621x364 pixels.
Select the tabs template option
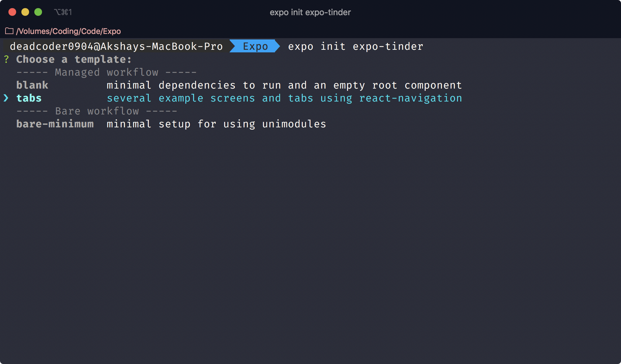pyautogui.click(x=29, y=98)
